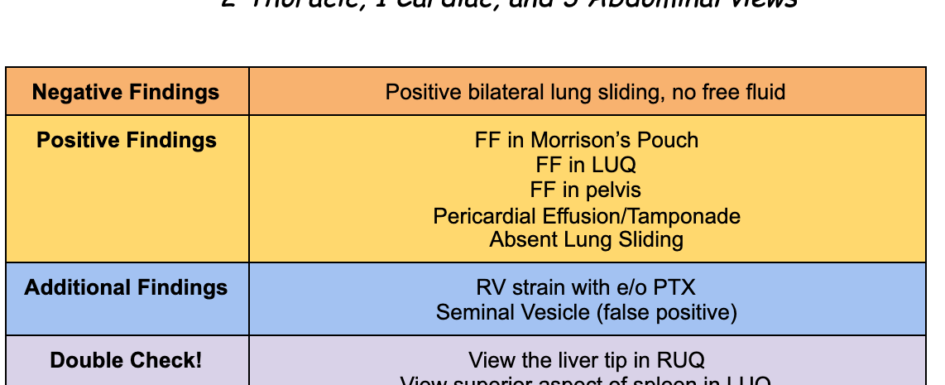
Task: Click the word Tamponade in yellow row
Action: click(683, 216)
